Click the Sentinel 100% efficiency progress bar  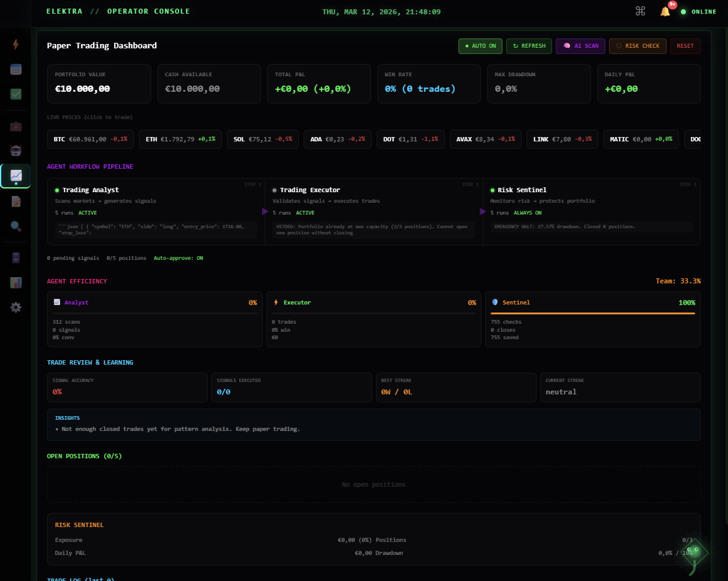(592, 313)
